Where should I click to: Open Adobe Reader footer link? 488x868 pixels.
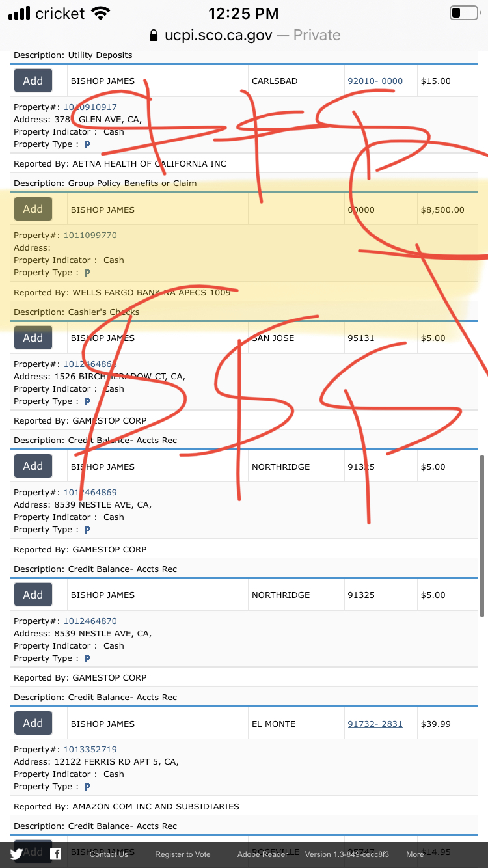(262, 854)
